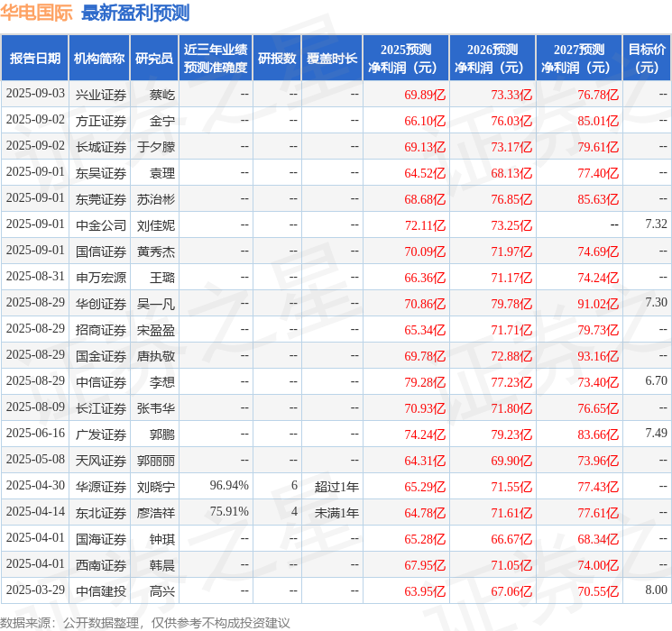Image resolution: width=672 pixels, height=631 pixels.
Task: Click the 8.00 target price
Action: pyautogui.click(x=656, y=590)
